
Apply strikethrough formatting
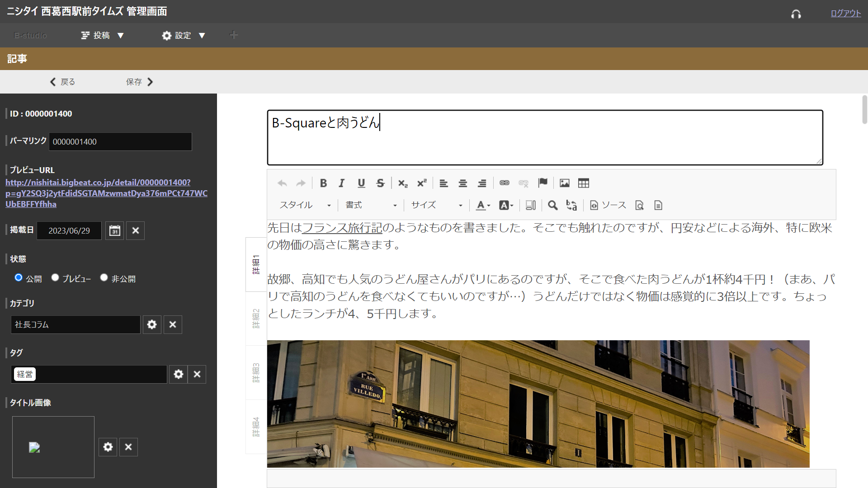(x=380, y=183)
